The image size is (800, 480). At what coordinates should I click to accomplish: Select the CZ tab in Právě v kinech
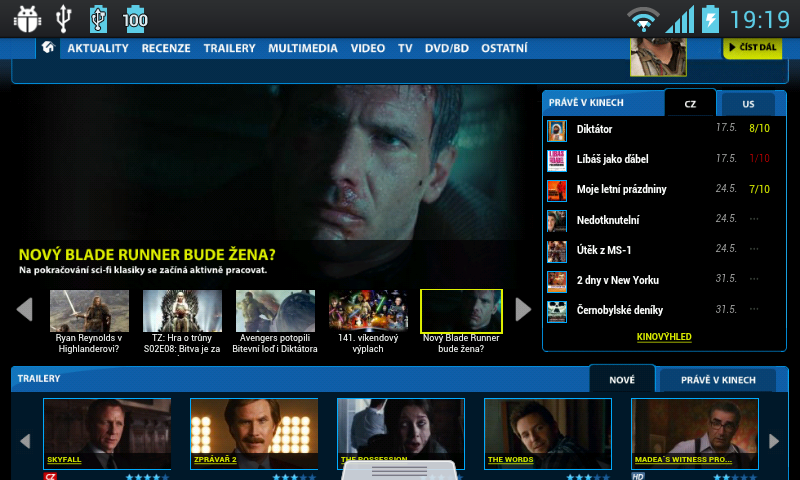(690, 104)
